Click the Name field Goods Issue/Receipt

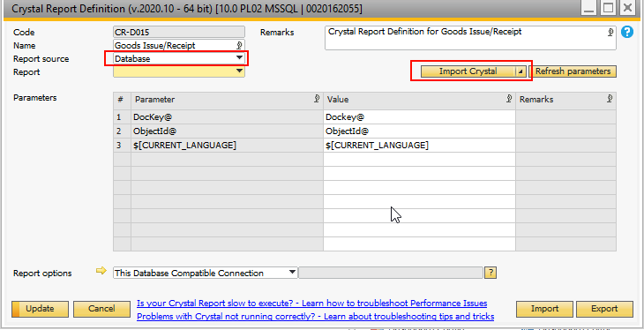coord(179,45)
